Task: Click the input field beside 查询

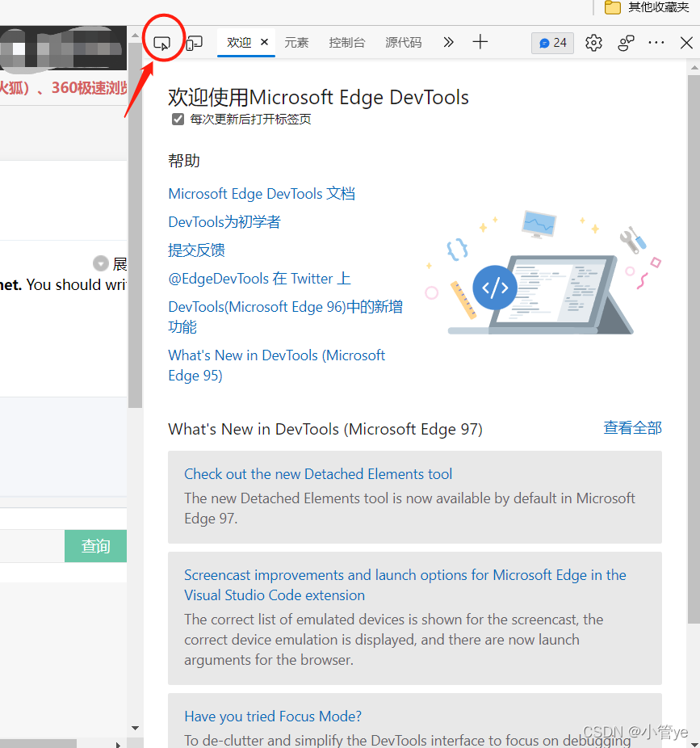Action: [32, 546]
